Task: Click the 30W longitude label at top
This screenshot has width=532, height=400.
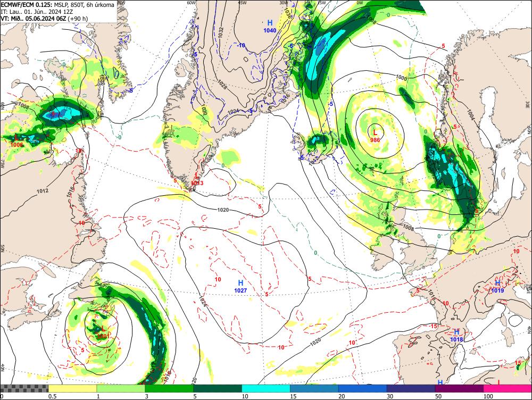Action: point(284,3)
